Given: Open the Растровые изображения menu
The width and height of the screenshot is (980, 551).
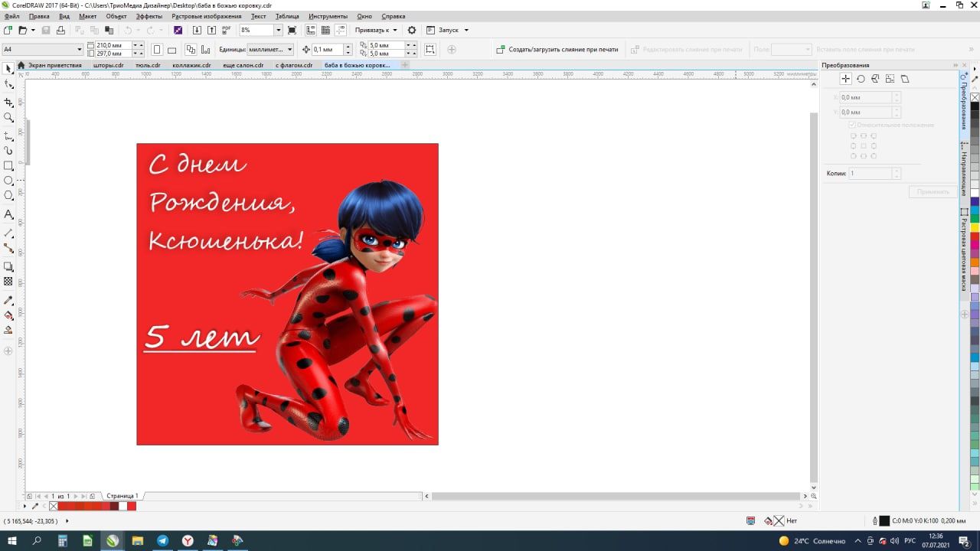Looking at the screenshot, I should [206, 16].
